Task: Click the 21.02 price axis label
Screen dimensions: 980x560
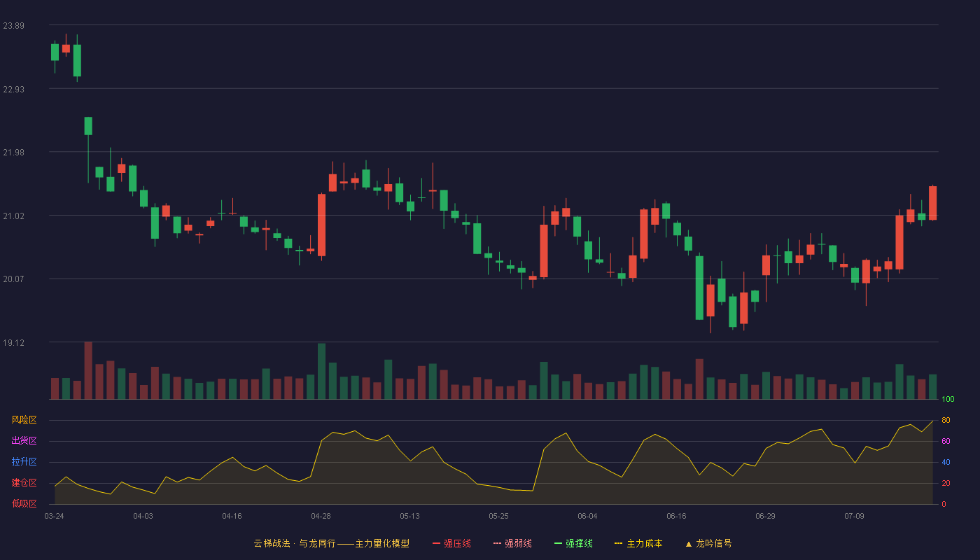Action: point(13,216)
